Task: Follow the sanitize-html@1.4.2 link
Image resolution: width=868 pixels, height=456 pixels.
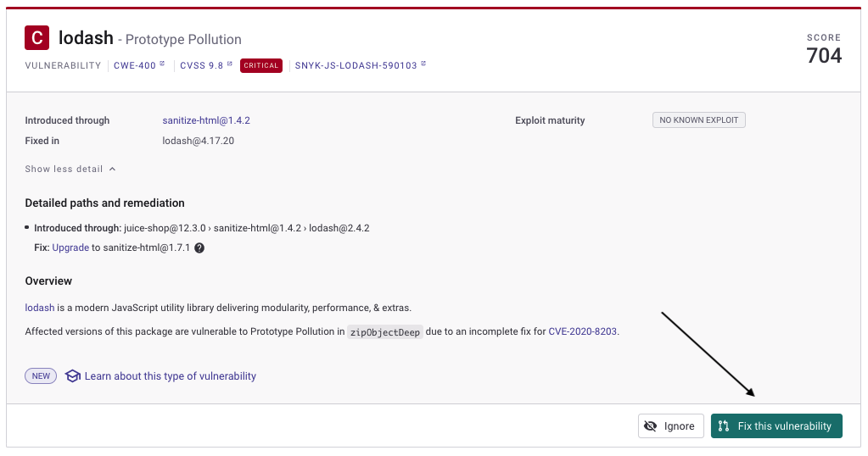Action: (206, 120)
